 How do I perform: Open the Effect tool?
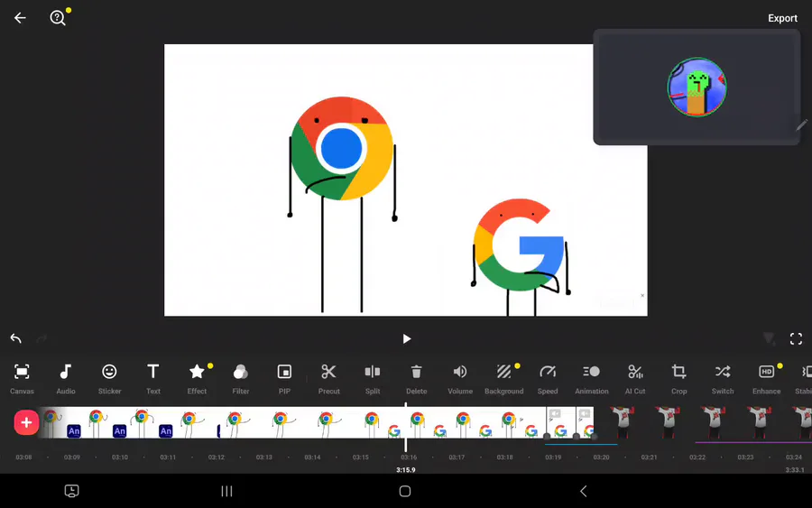[x=197, y=379]
